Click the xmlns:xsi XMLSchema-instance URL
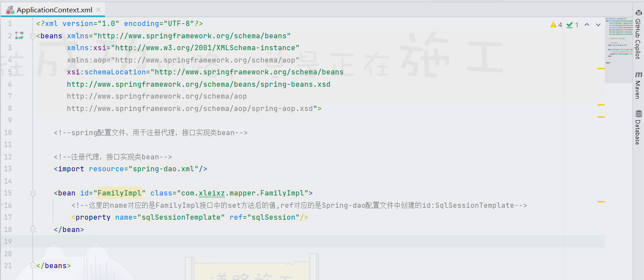Viewport: 644px width, 280px height. (x=205, y=48)
